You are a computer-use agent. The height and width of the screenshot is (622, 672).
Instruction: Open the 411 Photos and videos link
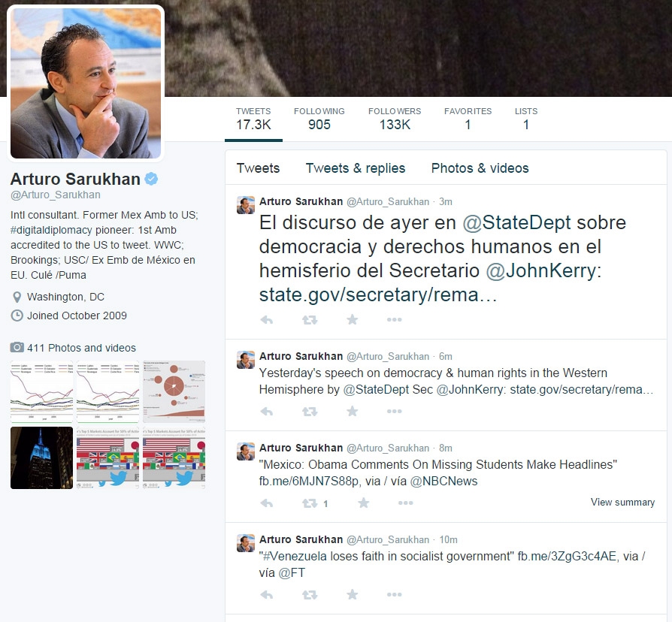[x=81, y=348]
